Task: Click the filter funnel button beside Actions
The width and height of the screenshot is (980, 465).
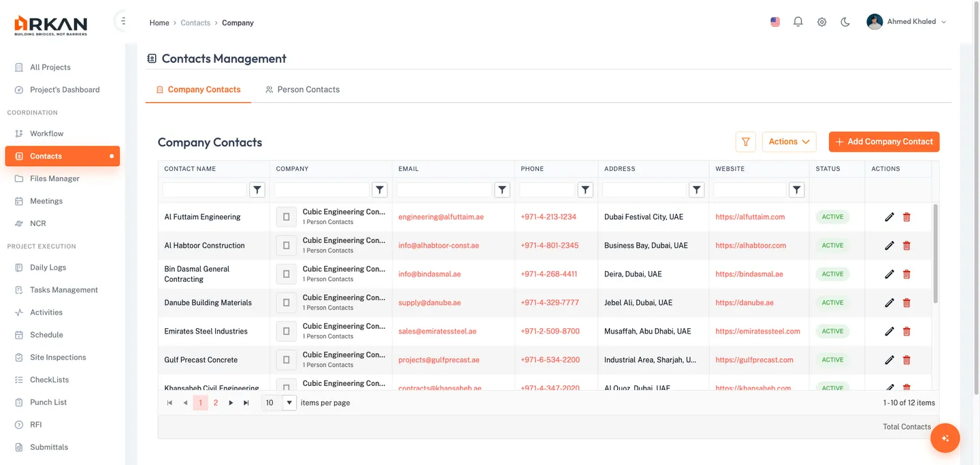Action: point(745,142)
